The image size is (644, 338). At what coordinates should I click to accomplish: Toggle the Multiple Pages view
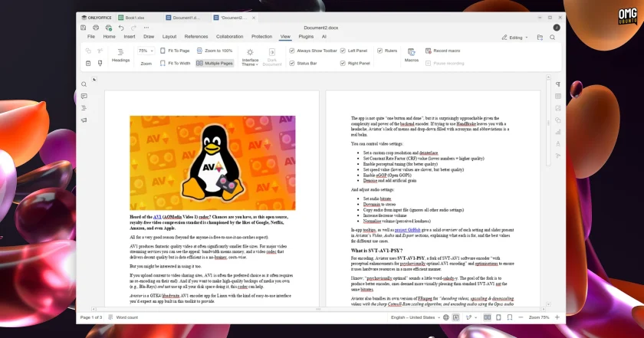coord(215,64)
